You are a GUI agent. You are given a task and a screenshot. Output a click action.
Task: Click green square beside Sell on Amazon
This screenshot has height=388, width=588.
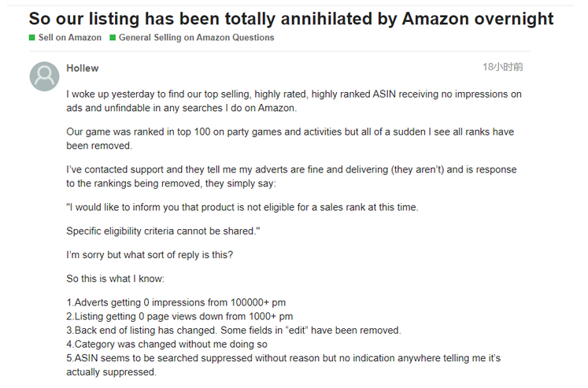tap(31, 38)
